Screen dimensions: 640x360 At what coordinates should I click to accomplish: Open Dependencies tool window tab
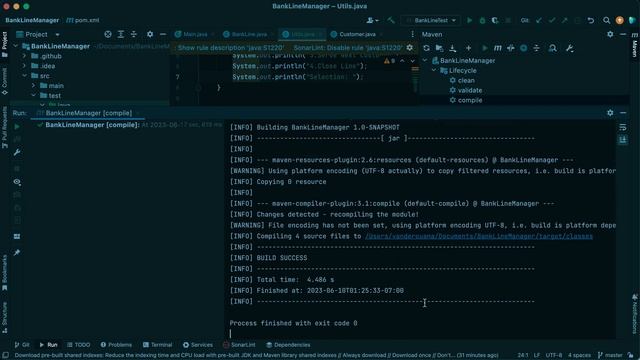tap(288, 345)
